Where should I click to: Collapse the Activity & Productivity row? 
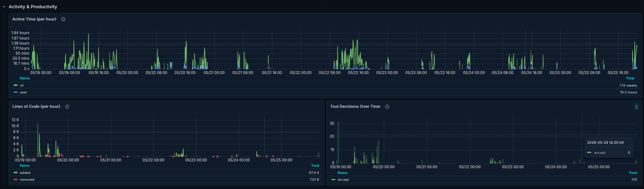point(4,7)
